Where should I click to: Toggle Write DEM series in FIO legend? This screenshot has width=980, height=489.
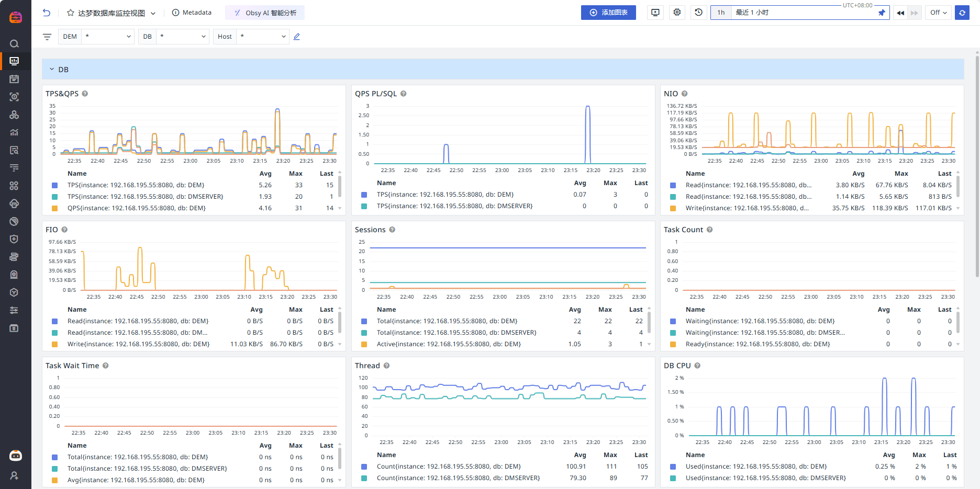click(138, 344)
